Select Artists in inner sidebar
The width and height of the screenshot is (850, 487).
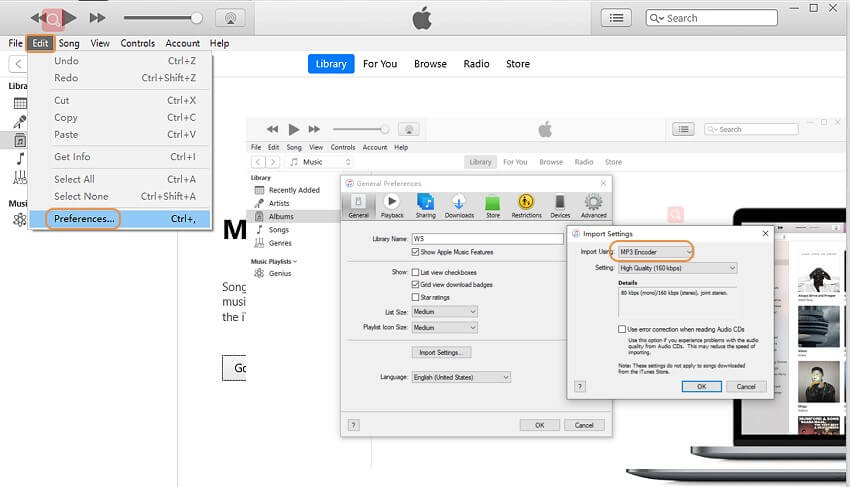[279, 203]
